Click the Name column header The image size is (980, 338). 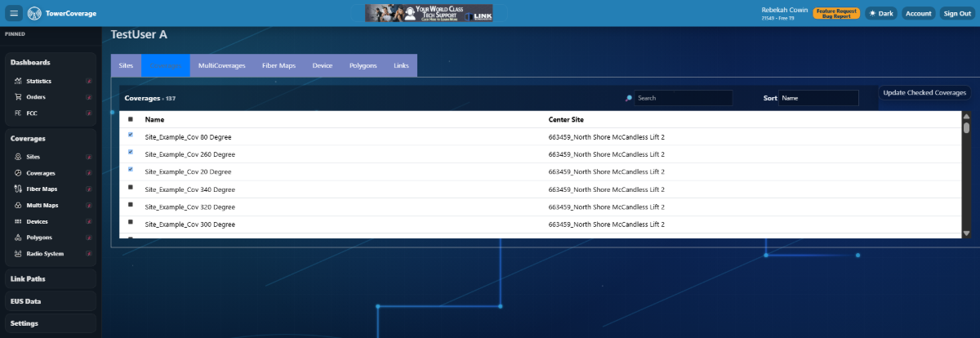(x=154, y=119)
